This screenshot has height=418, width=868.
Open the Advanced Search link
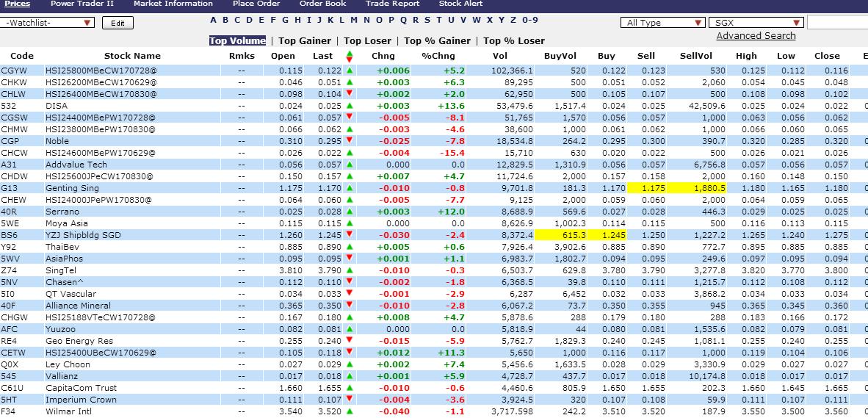[x=756, y=35]
